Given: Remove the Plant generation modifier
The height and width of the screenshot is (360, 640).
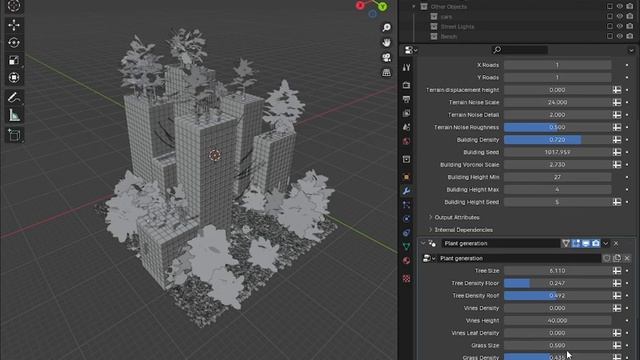Looking at the screenshot, I should coord(616,244).
